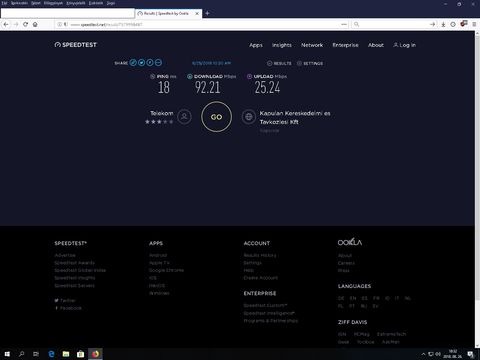This screenshot has width=480, height=360.
Task: Click the taskbar search magnifier
Action: (x=22, y=354)
